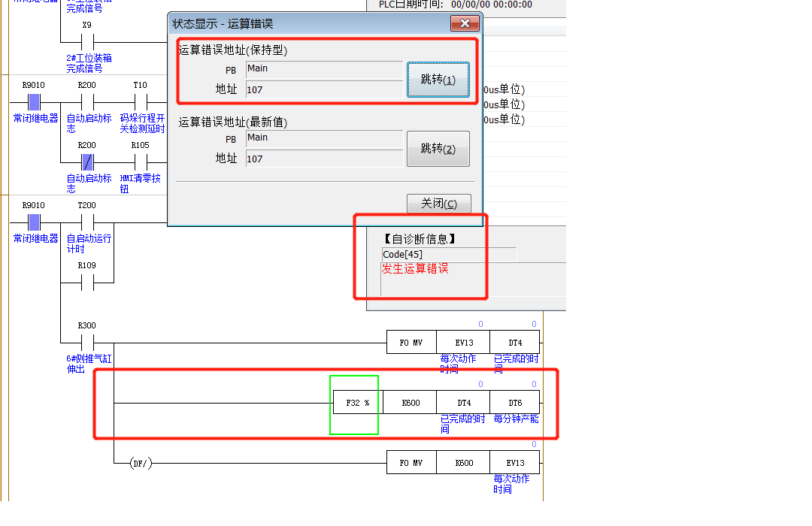This screenshot has height=526, width=812.
Task: Select the T200 自启动运行计时 contact
Action: tap(87, 222)
